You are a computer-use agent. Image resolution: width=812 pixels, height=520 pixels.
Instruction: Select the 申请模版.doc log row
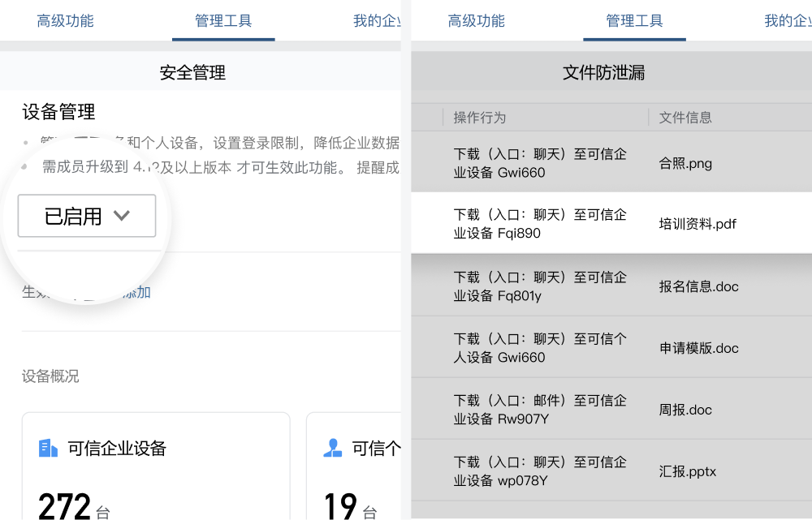click(x=611, y=348)
